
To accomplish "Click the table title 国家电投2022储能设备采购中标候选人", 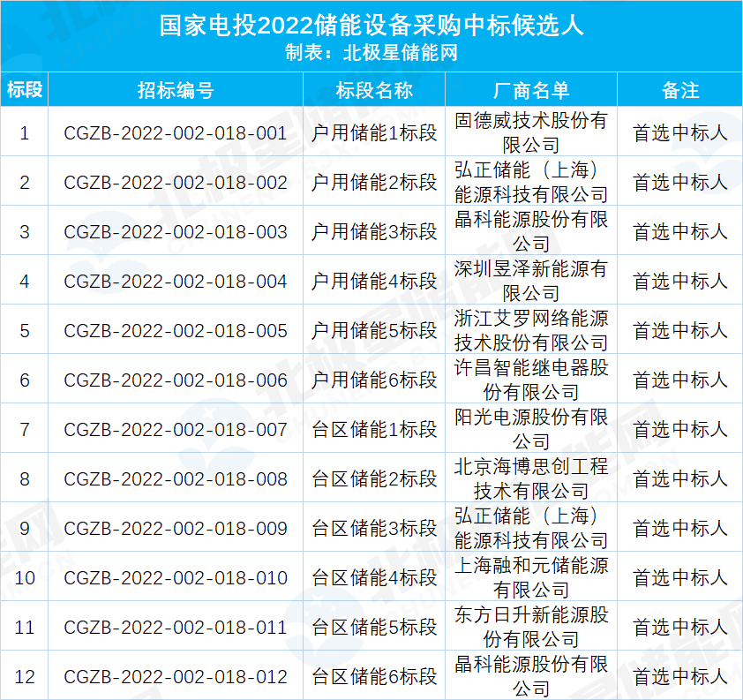I will (371, 25).
